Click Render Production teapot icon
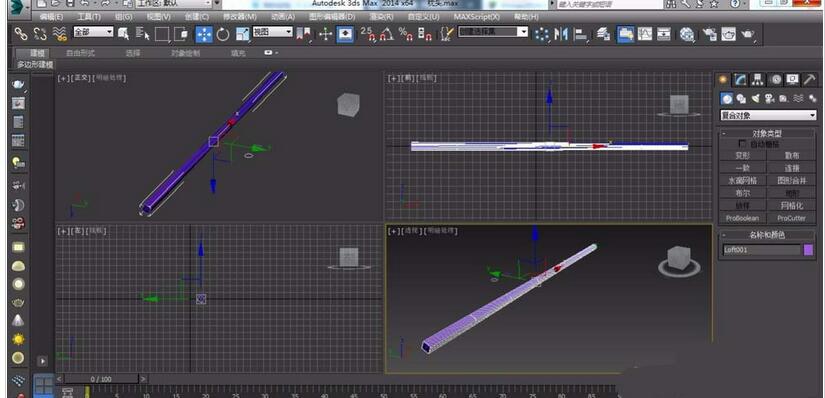The height and width of the screenshot is (398, 825). [x=748, y=35]
